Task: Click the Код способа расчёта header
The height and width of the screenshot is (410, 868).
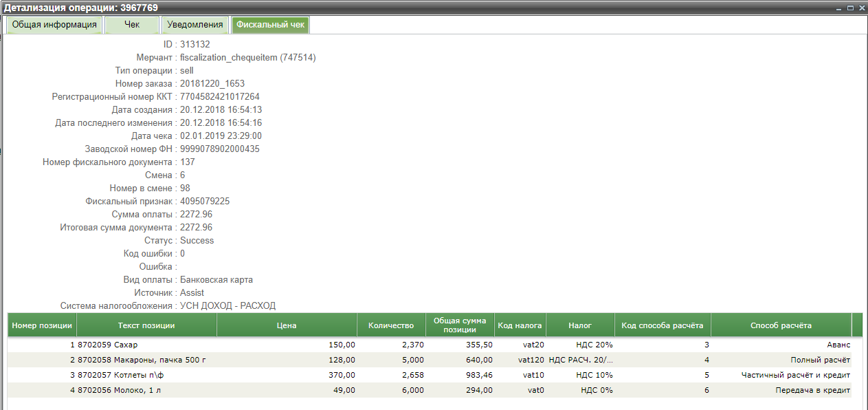Action: (663, 325)
